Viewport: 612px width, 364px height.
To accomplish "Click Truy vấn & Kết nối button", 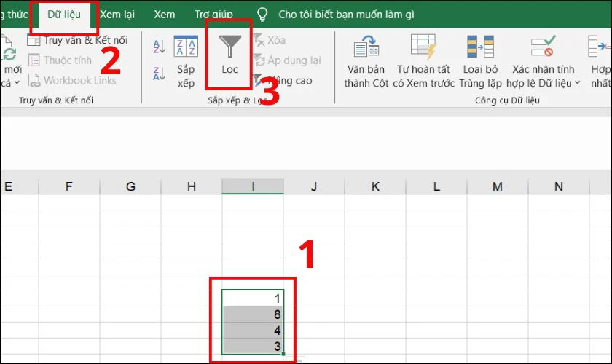I will pos(77,40).
